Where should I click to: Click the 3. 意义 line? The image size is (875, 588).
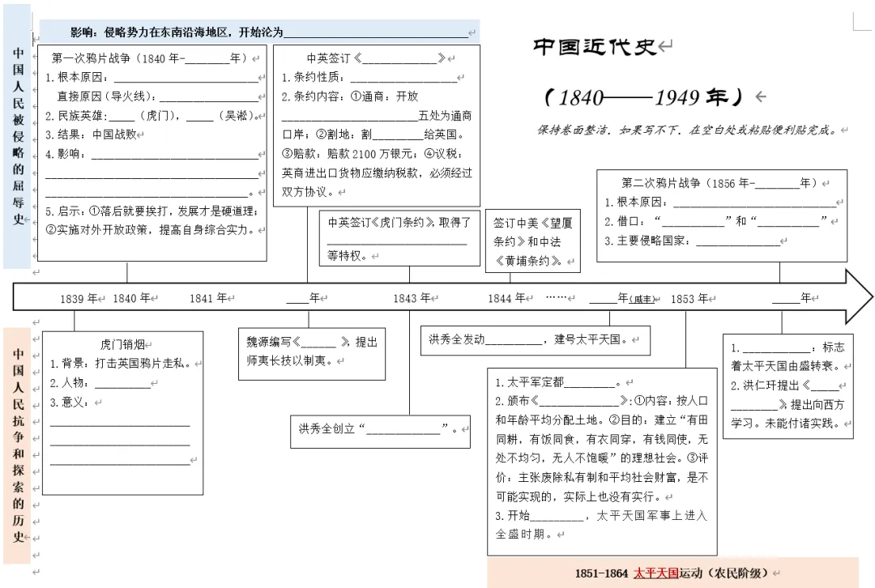(69, 403)
